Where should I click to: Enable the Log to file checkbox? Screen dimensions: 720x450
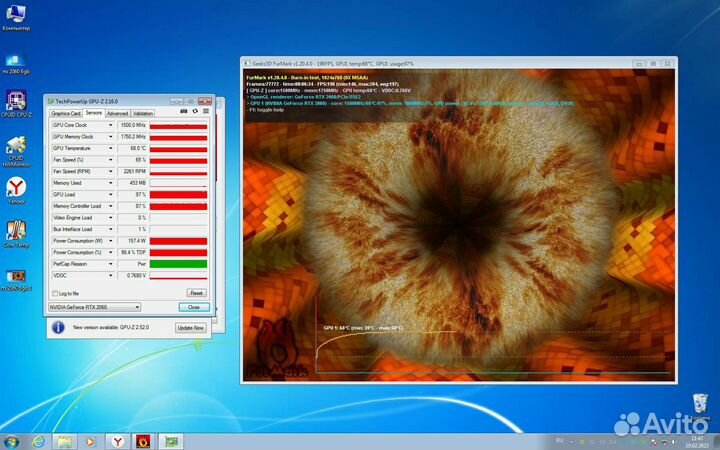click(55, 293)
